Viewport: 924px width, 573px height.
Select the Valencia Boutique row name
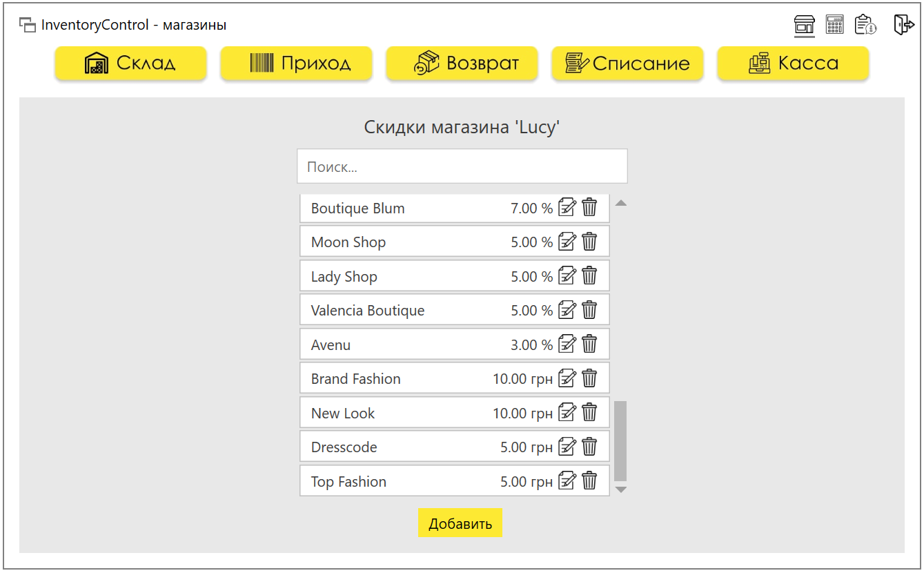pos(368,311)
